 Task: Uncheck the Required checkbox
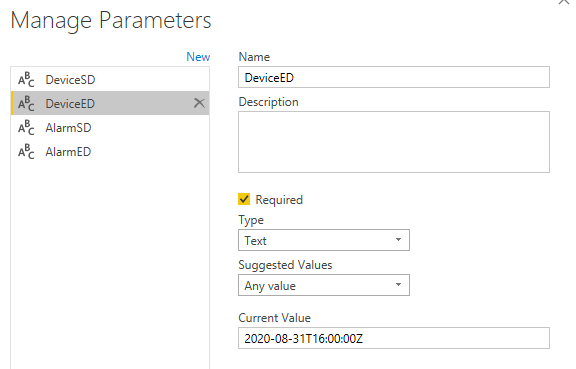(244, 199)
